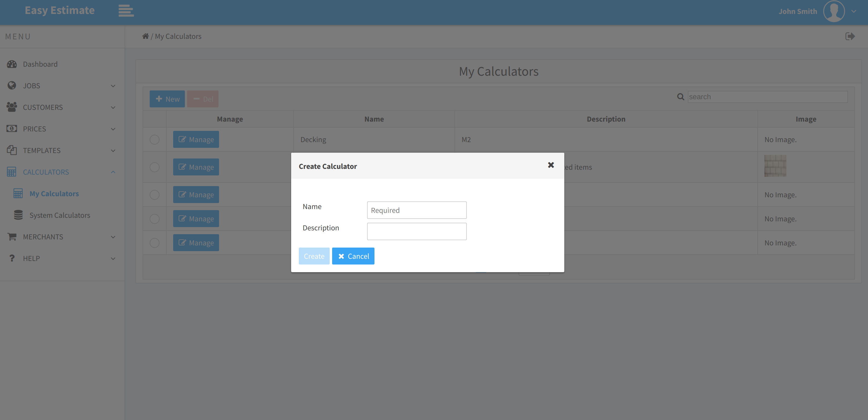Click the System Calculators database icon

tap(19, 215)
